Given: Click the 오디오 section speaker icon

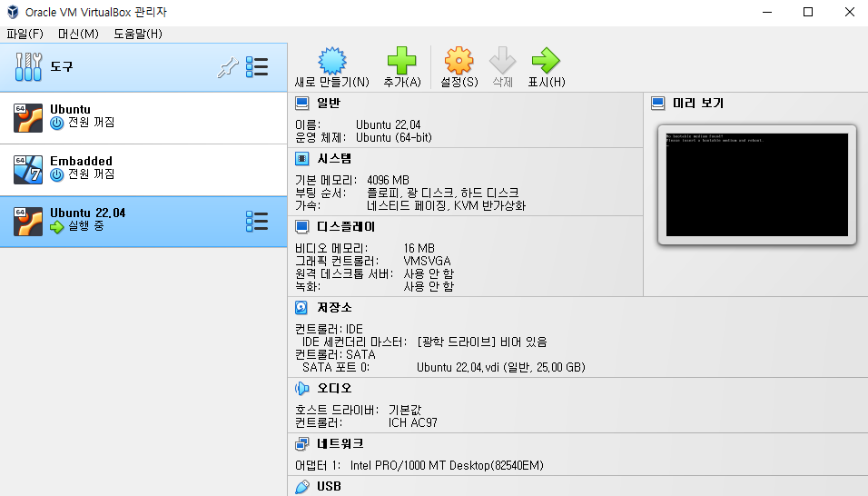Looking at the screenshot, I should point(301,388).
